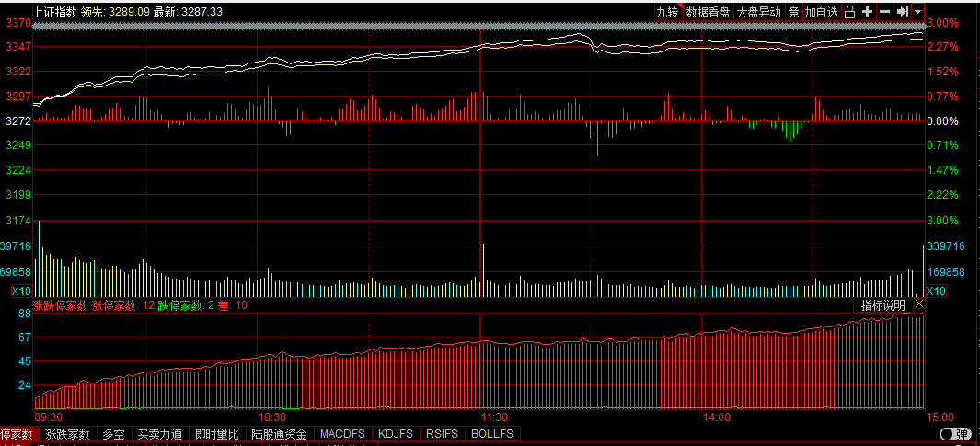Image resolution: width=980 pixels, height=446 pixels.
Task: Click the 10:30 time axis label
Action: point(271,417)
